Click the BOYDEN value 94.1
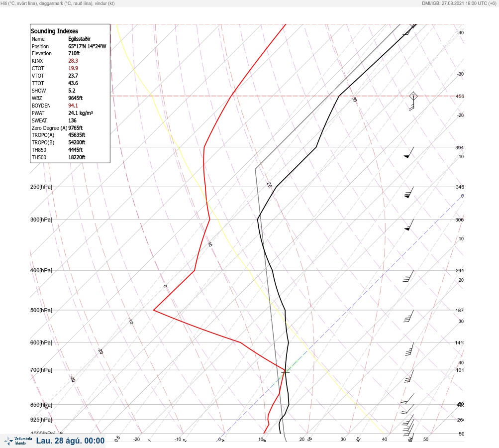 pos(73,106)
